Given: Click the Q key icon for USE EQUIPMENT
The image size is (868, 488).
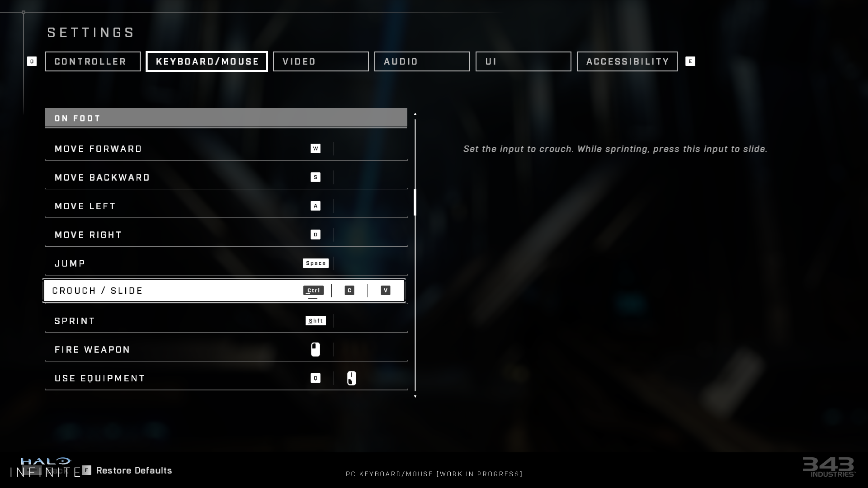Looking at the screenshot, I should click(316, 378).
